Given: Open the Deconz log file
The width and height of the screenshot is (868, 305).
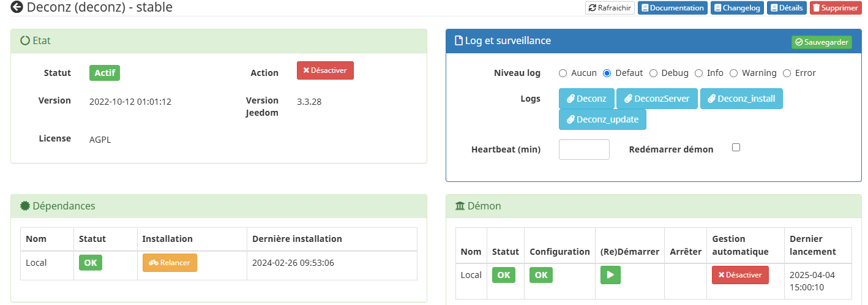Looking at the screenshot, I should click(x=586, y=99).
